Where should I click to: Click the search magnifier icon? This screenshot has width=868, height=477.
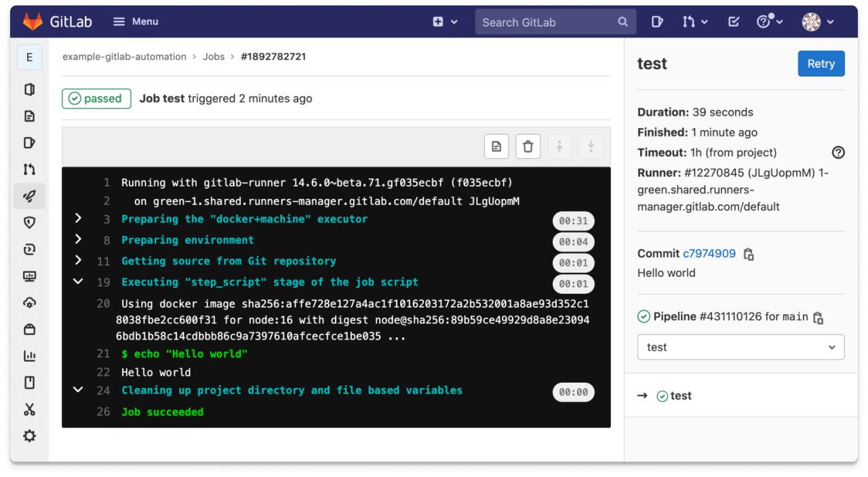click(x=623, y=22)
